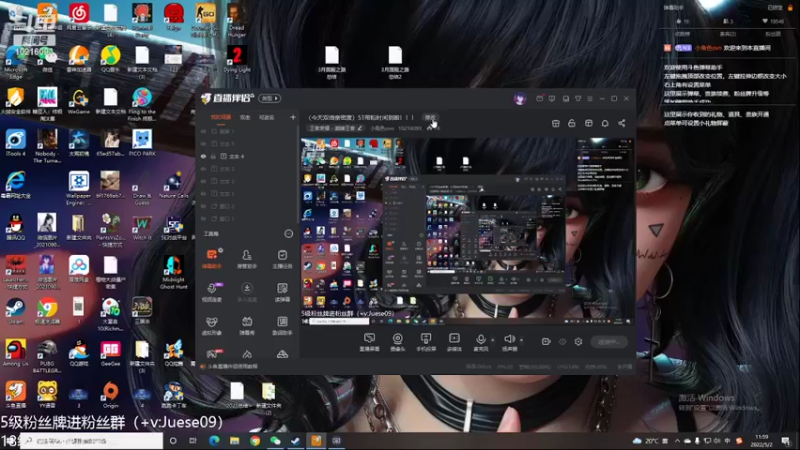
Task: Toggle visibility eye for 文本 1 layer
Action: 204,194
